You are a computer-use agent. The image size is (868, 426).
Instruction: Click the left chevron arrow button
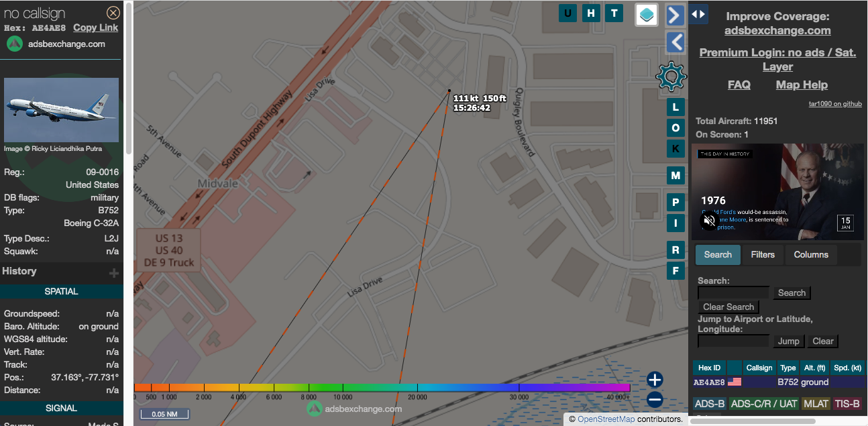[675, 42]
